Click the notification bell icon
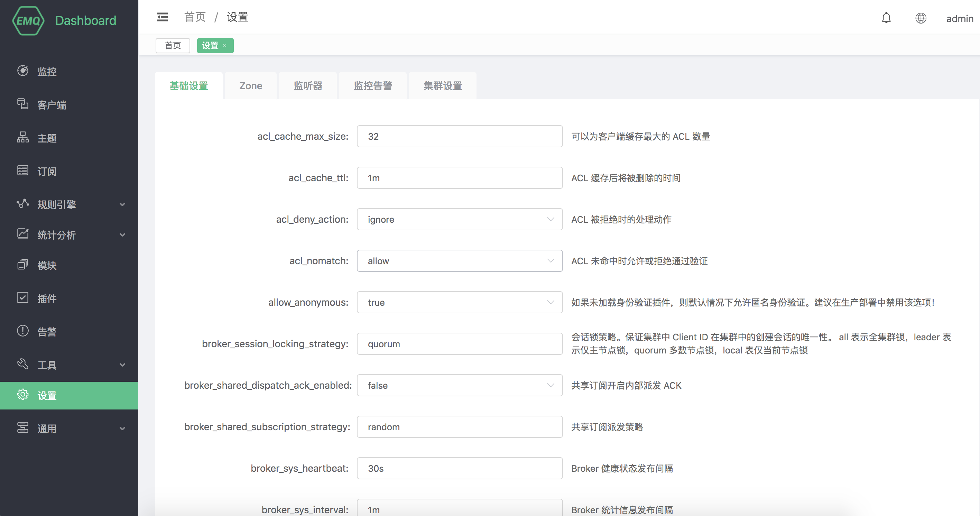The width and height of the screenshot is (980, 516). click(886, 18)
